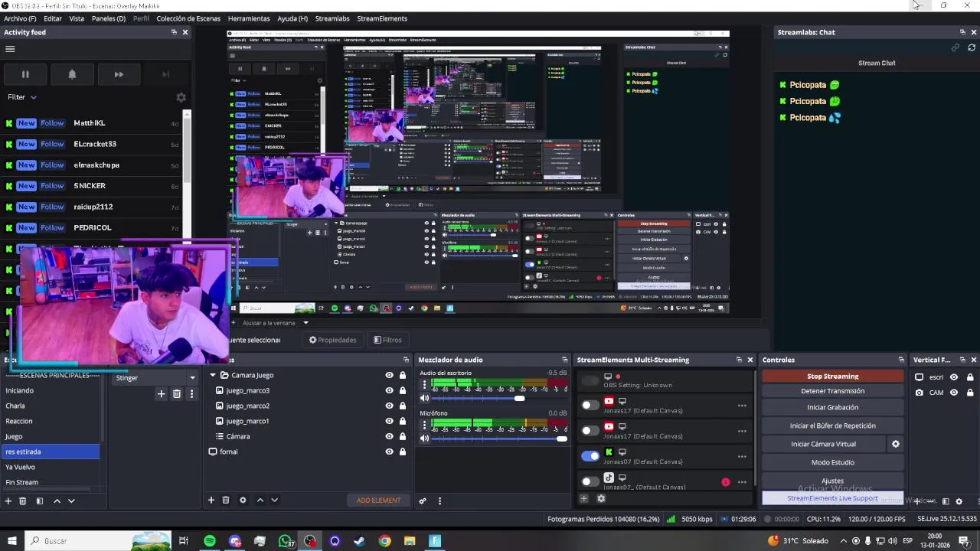
Task: Disable the Kick Jonaas07 stream toggle
Action: (x=590, y=456)
